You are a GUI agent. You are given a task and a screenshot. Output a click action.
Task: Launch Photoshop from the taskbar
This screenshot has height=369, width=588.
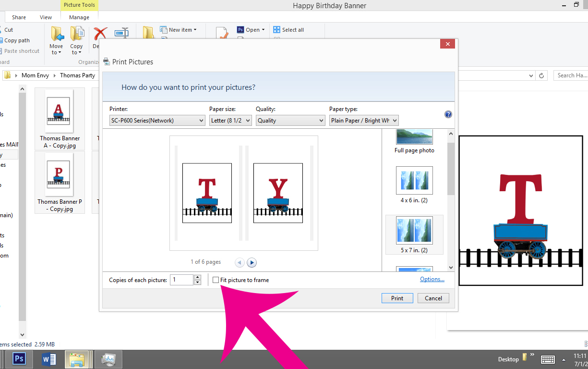[x=20, y=359]
